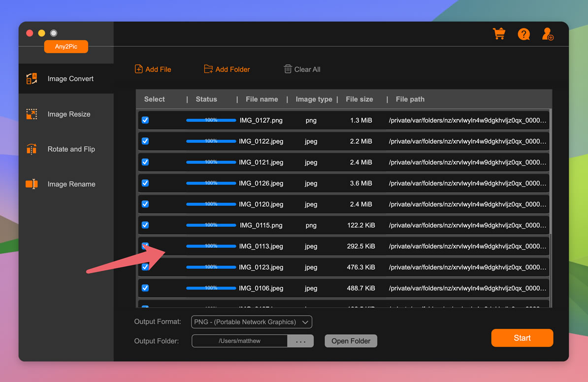Click the progress bar for IMG_0122.jpeg
The image size is (588, 382).
[x=211, y=140]
